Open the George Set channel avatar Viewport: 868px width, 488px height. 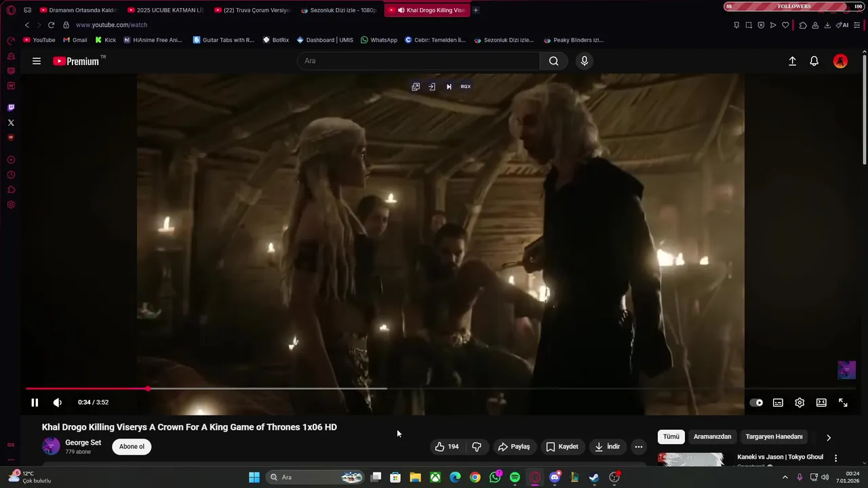click(x=51, y=446)
